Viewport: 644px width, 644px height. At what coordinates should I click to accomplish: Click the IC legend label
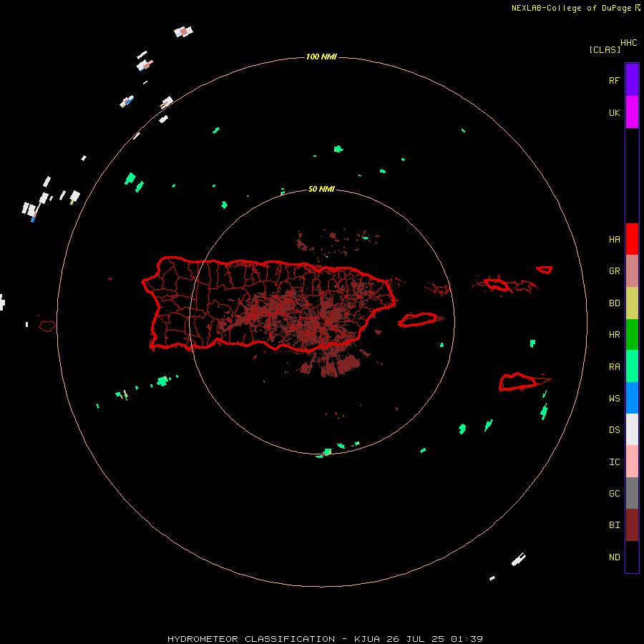pyautogui.click(x=614, y=462)
